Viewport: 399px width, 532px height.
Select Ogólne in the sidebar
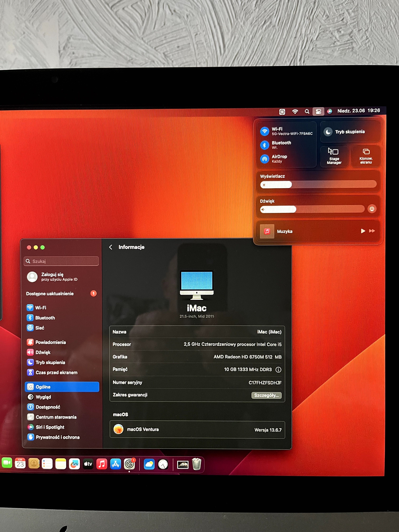point(62,387)
